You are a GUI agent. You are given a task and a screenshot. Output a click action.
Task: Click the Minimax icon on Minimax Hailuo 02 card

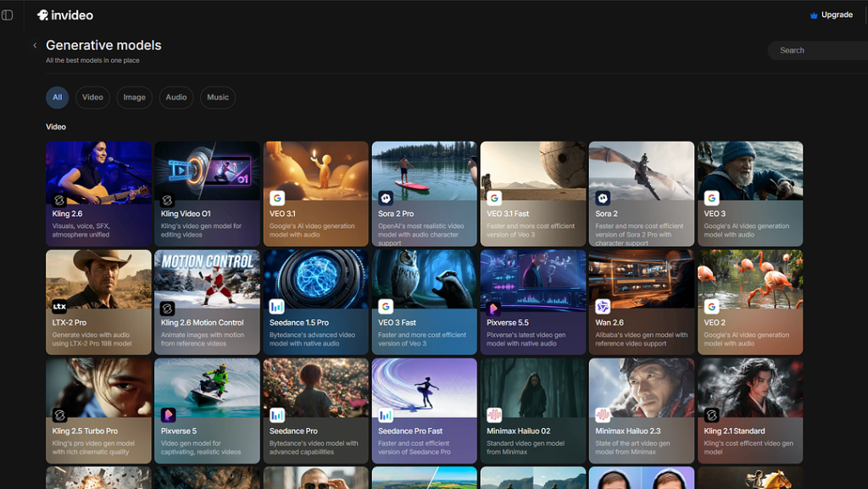point(494,414)
